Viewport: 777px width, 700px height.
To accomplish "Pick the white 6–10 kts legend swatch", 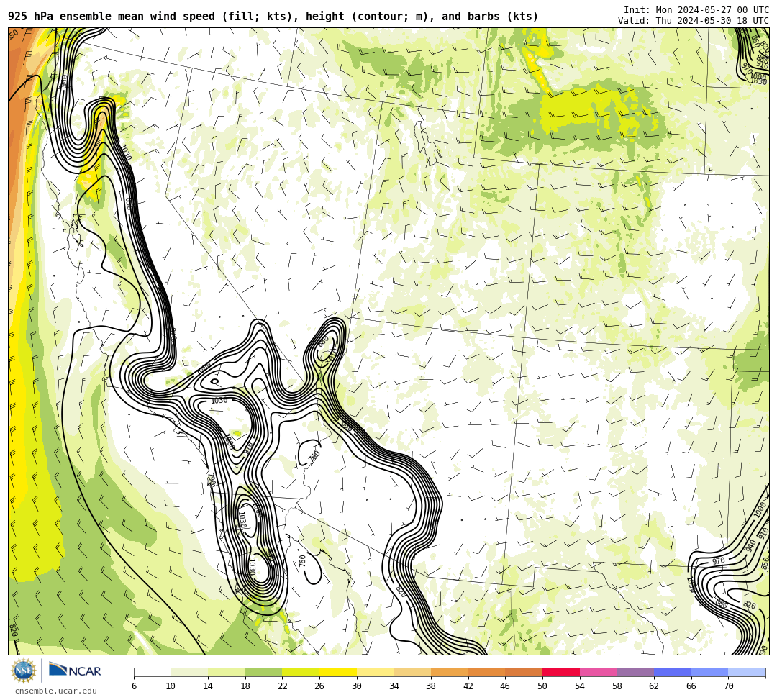I will [152, 672].
